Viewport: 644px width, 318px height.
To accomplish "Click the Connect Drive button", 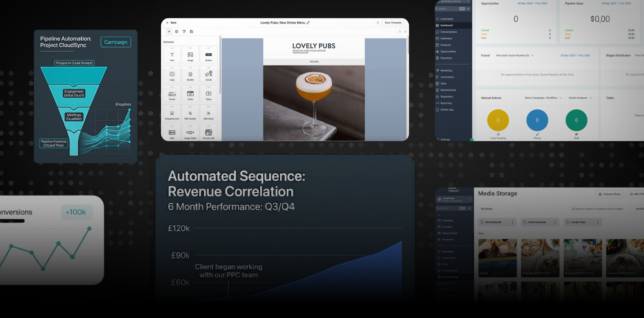I will (x=610, y=194).
